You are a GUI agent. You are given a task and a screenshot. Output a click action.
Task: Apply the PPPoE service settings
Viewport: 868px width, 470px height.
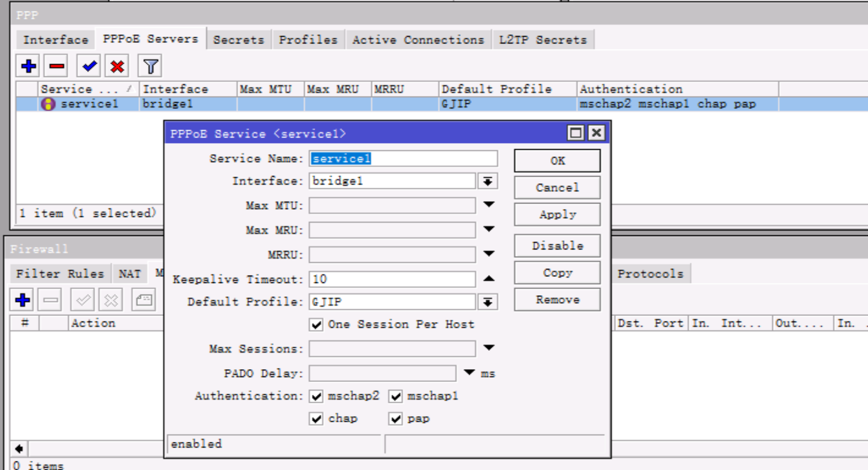tap(557, 215)
